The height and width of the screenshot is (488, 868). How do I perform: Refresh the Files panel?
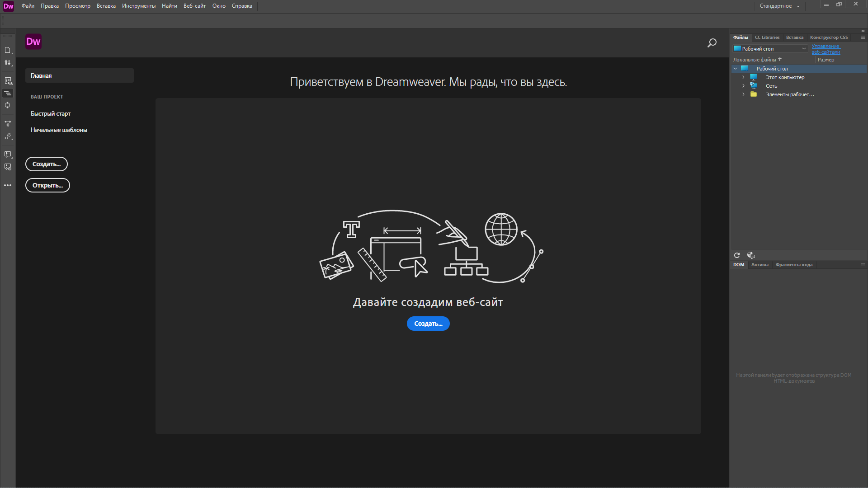[x=737, y=255]
